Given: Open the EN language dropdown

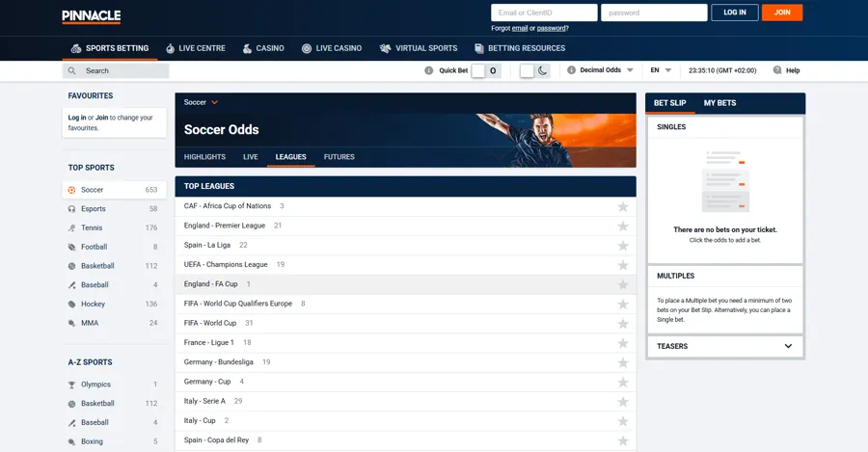Looking at the screenshot, I should [x=661, y=70].
